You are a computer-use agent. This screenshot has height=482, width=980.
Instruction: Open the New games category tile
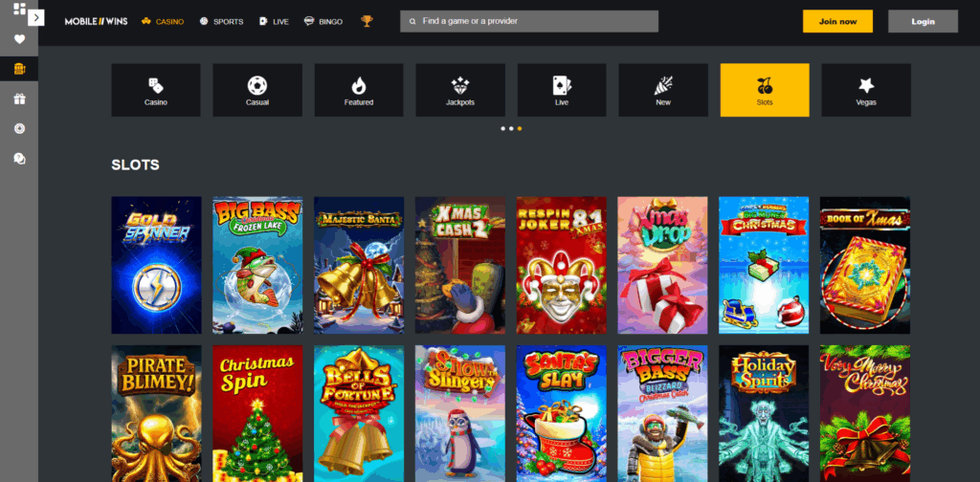[x=663, y=90]
